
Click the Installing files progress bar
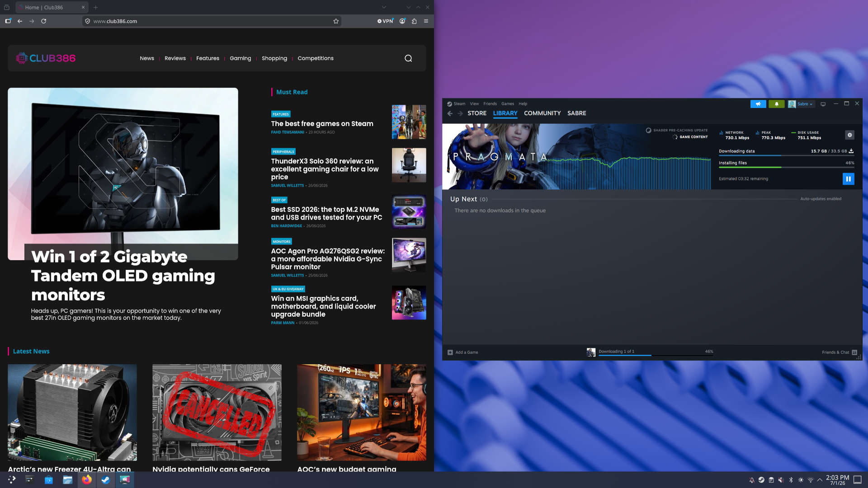(786, 167)
